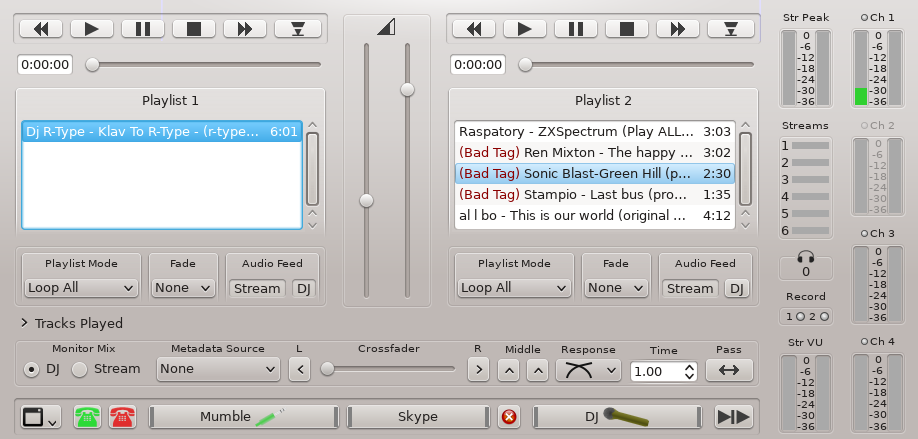Click the advance next-track button at bottom right

(x=734, y=417)
